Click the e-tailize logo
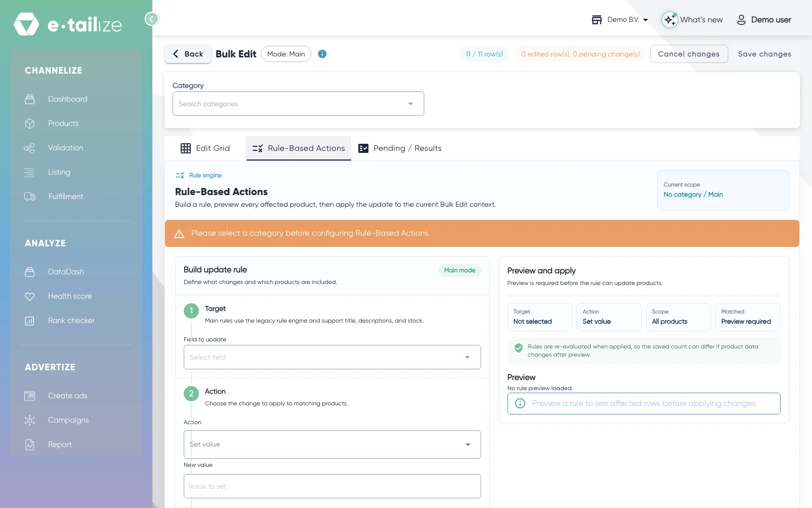 [67, 24]
